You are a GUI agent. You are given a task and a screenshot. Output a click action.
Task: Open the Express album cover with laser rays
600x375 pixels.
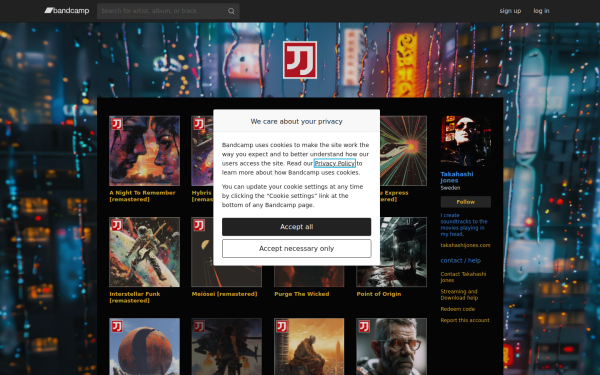pyautogui.click(x=403, y=151)
